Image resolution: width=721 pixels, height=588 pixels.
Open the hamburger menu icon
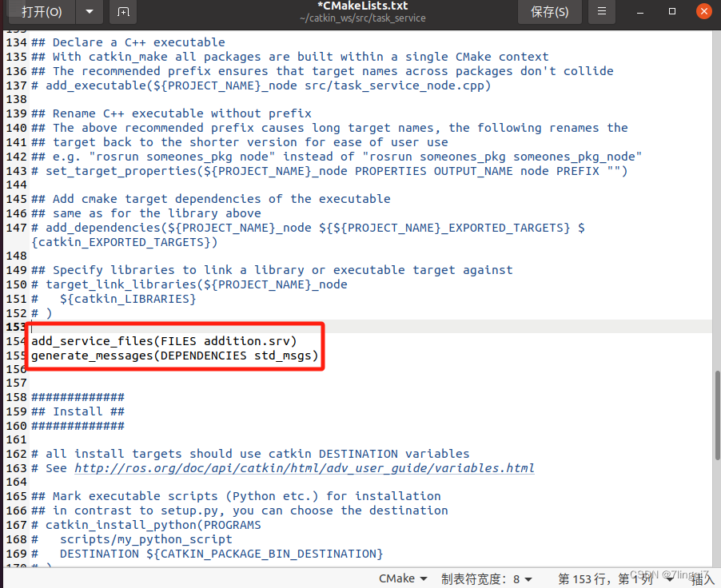(x=602, y=12)
